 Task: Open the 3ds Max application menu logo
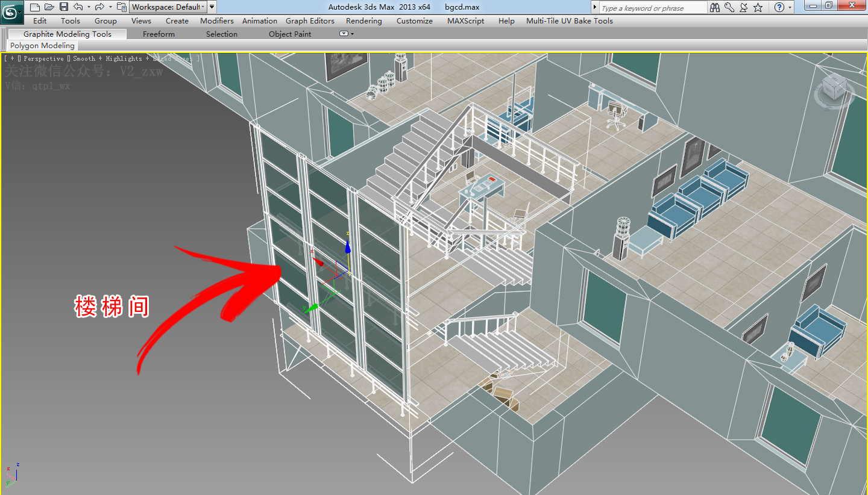[x=11, y=12]
